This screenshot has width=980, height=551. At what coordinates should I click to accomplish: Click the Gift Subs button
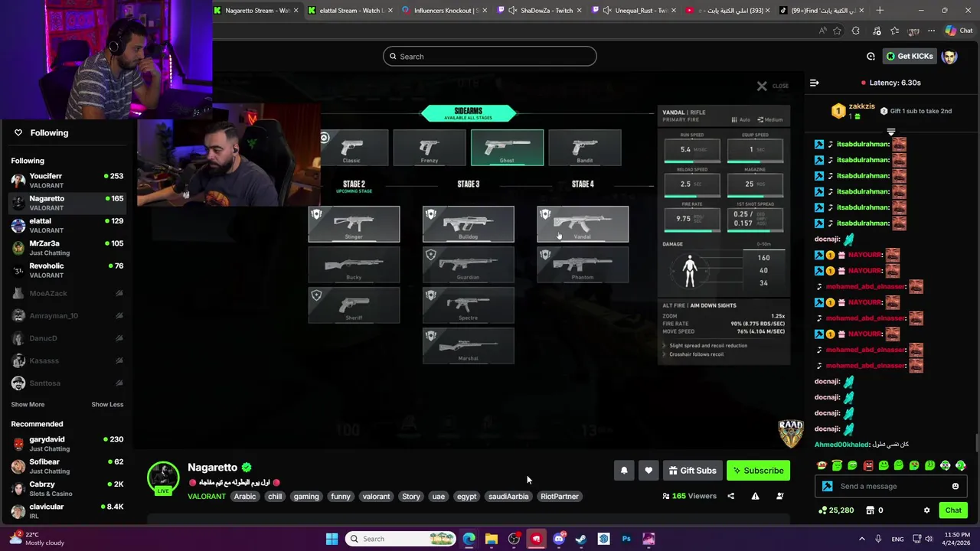(692, 471)
